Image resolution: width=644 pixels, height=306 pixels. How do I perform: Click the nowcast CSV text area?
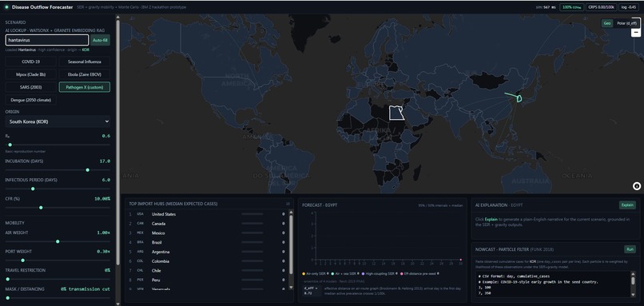(552, 284)
